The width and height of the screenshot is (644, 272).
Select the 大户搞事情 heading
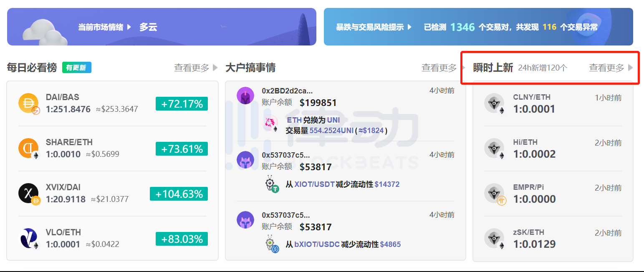250,68
